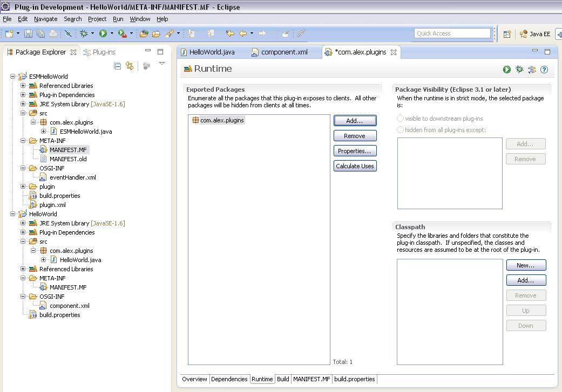Close the Package Explorer view tab
Screen dimensions: 562x392
tap(73, 52)
